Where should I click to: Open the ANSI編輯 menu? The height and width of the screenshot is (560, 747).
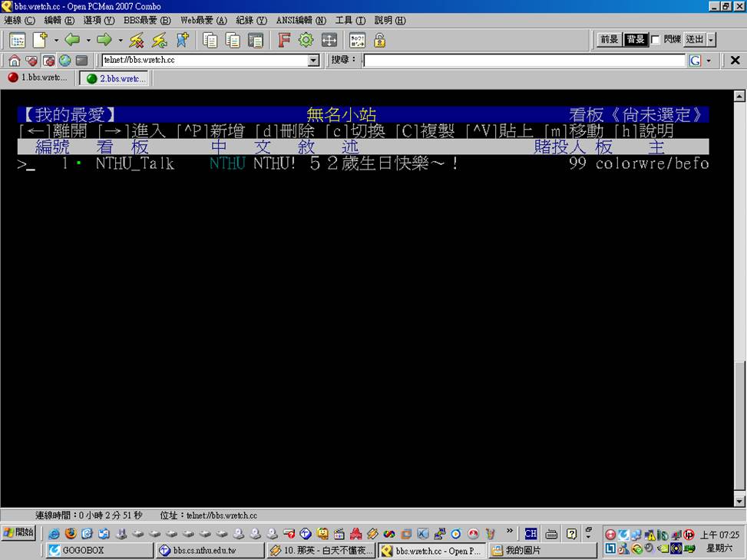301,21
